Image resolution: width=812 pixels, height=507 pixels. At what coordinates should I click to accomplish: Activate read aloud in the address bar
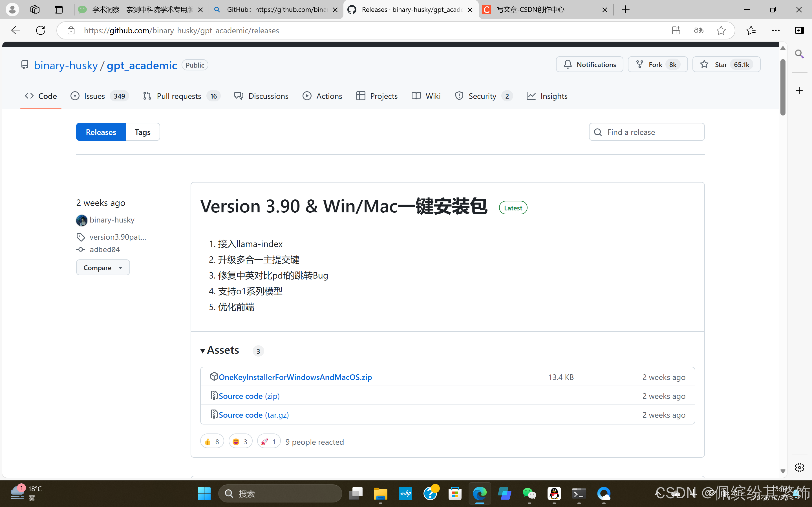(698, 30)
